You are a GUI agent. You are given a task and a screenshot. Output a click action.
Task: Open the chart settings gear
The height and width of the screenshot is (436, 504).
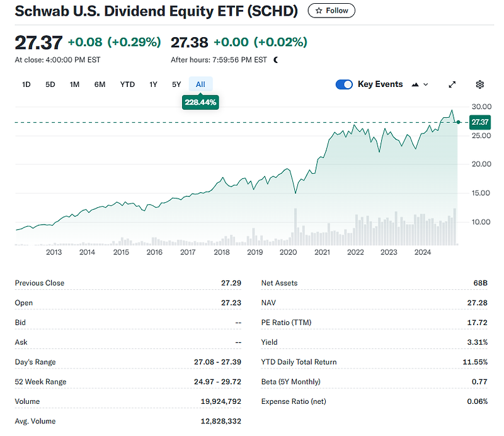(479, 84)
